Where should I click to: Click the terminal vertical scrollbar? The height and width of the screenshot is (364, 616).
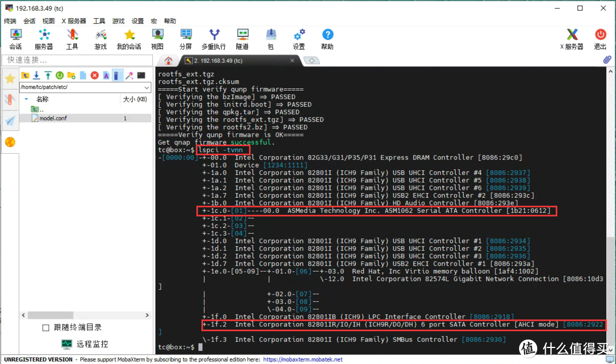[610, 205]
